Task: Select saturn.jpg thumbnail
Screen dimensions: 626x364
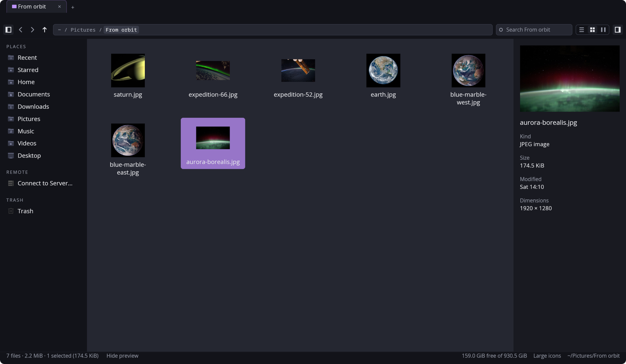Action: tap(128, 71)
